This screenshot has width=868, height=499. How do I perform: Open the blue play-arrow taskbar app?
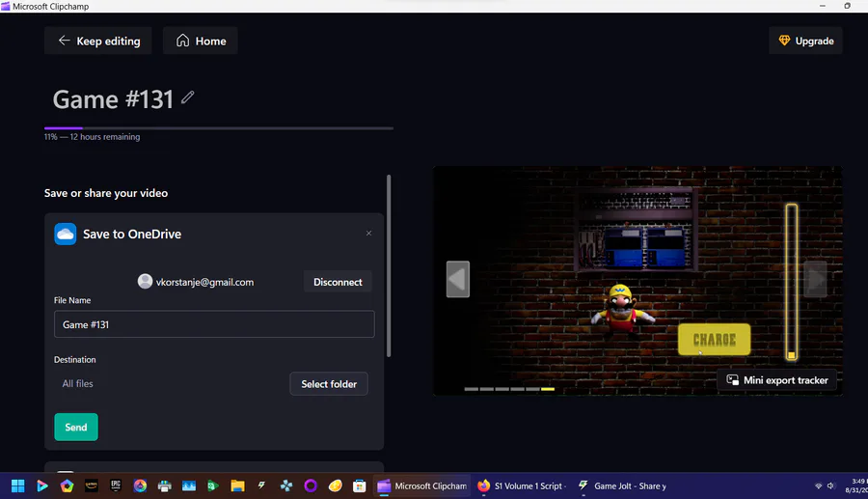[x=42, y=485]
